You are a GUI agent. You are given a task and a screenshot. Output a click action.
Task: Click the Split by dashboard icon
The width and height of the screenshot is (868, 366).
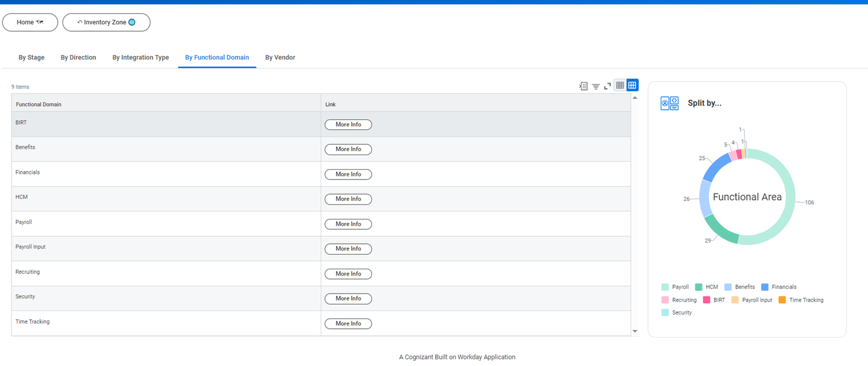click(670, 103)
